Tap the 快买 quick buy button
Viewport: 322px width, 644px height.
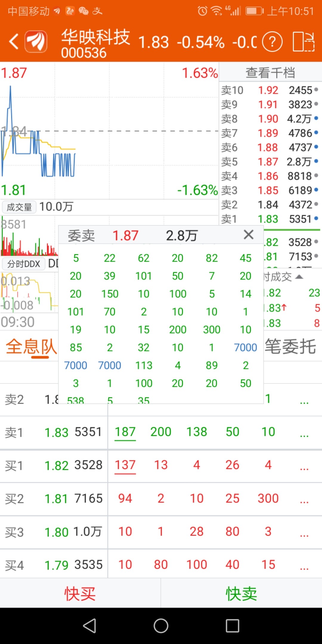[x=80, y=594]
